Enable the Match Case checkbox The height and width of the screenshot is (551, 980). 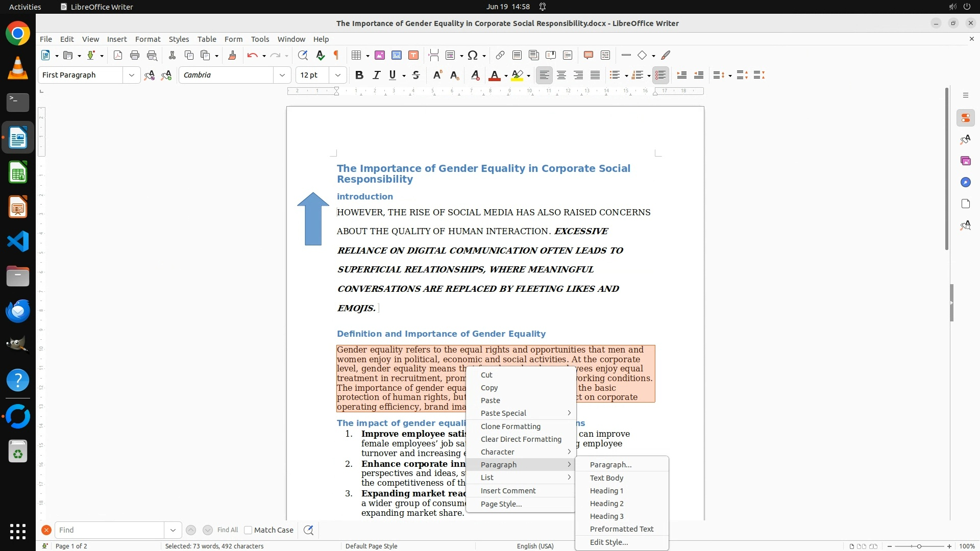pyautogui.click(x=249, y=530)
